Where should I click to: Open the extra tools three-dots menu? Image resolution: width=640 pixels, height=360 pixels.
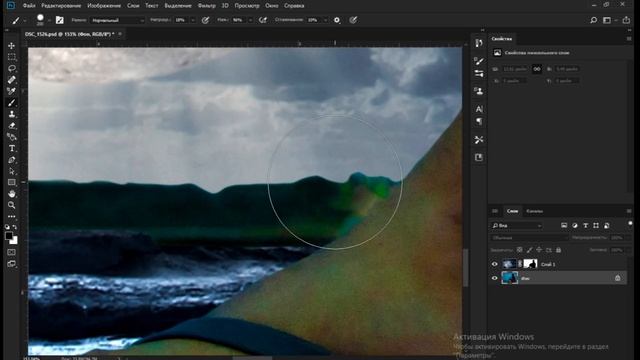coord(11,216)
